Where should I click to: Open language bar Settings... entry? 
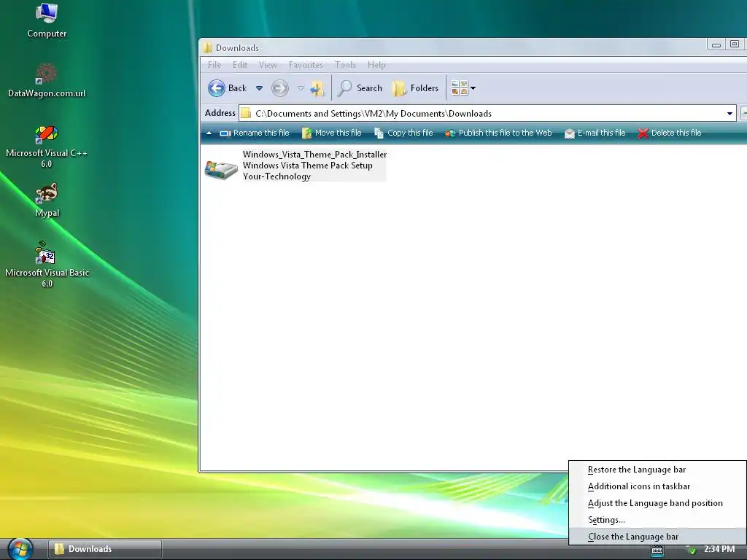(657, 519)
